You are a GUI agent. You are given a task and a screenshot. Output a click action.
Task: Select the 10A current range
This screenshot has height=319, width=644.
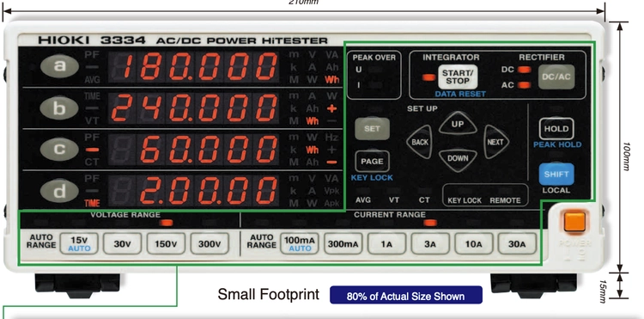473,244
